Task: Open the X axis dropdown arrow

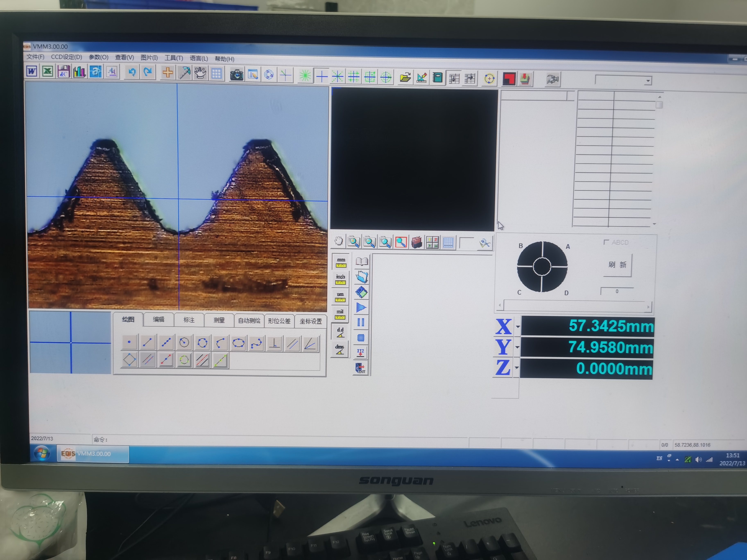Action: (518, 326)
